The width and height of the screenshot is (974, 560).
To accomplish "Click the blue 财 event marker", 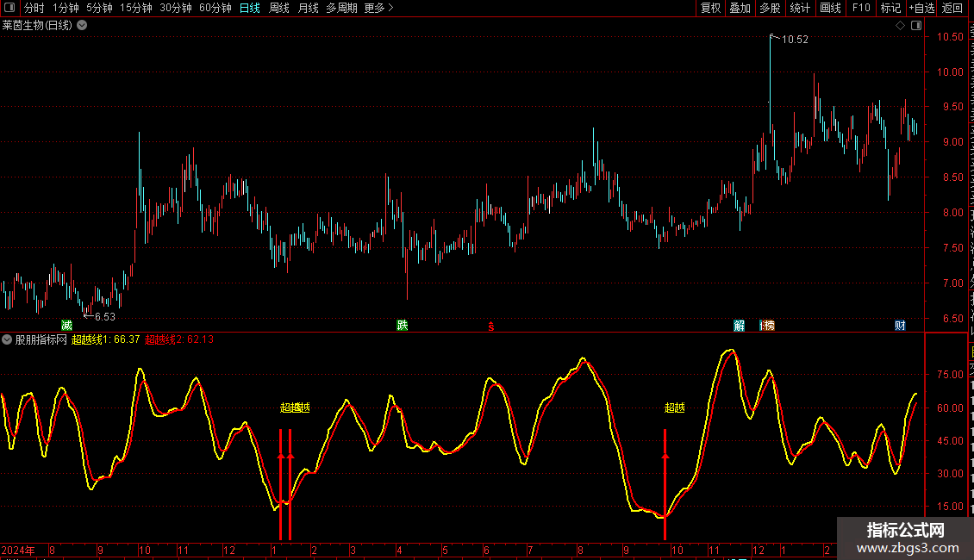I will (x=900, y=326).
